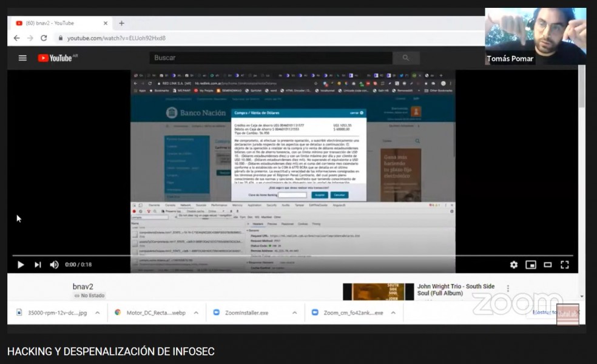Screen dimensions: 597x364
Task: Select the bnav2 - YouTube tab
Action: pos(61,23)
